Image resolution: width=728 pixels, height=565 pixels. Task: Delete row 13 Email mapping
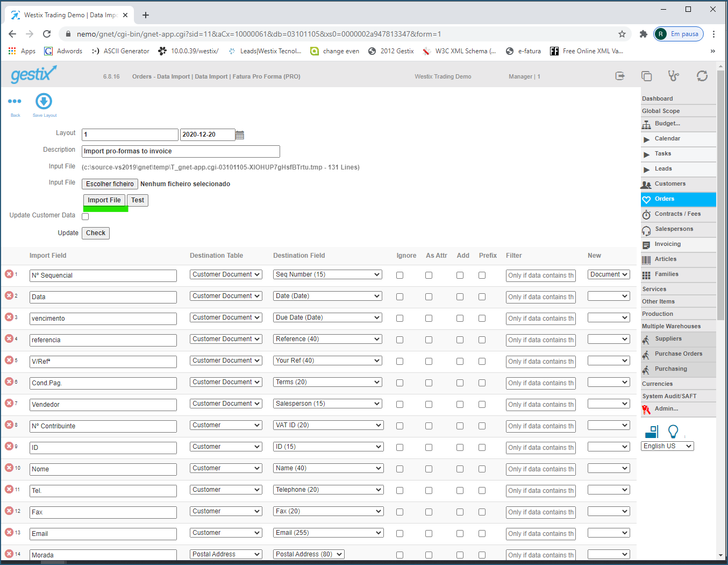point(9,532)
